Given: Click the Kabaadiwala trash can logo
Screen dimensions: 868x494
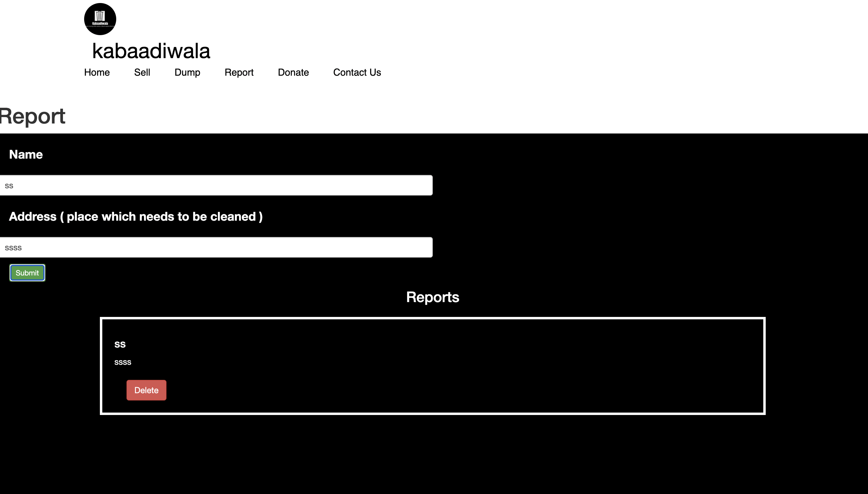Looking at the screenshot, I should (100, 19).
